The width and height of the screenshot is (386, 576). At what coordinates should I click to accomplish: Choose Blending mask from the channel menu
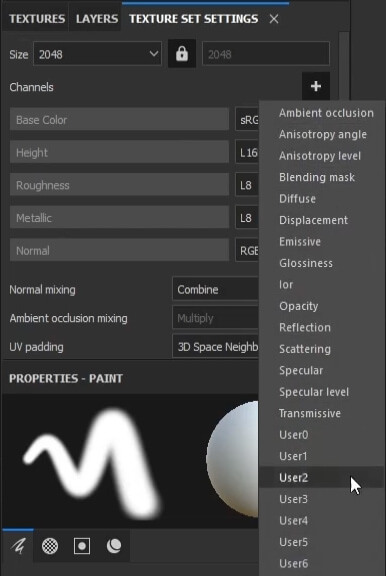click(x=322, y=177)
